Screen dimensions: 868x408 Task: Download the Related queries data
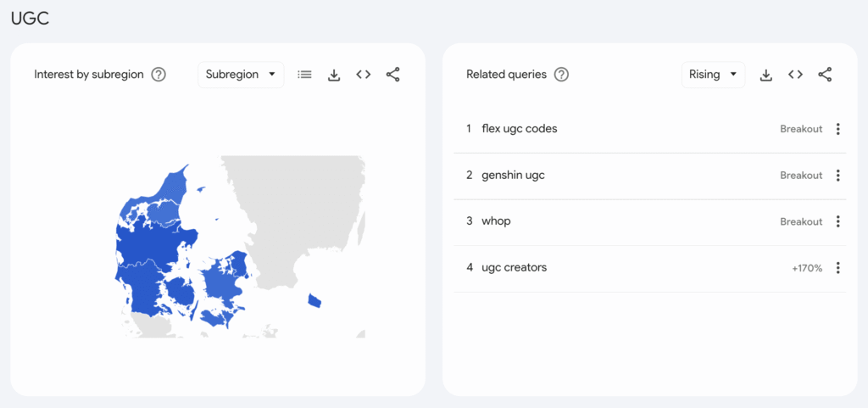click(766, 75)
